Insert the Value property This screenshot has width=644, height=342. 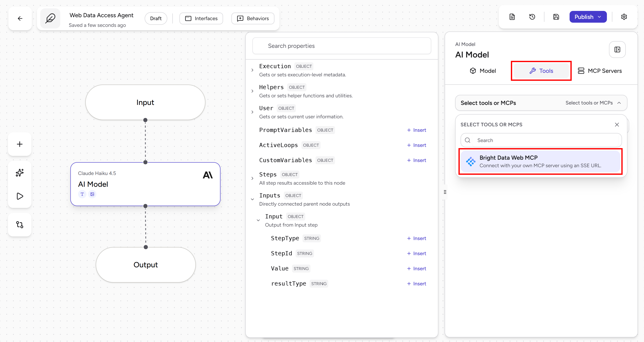tap(416, 268)
